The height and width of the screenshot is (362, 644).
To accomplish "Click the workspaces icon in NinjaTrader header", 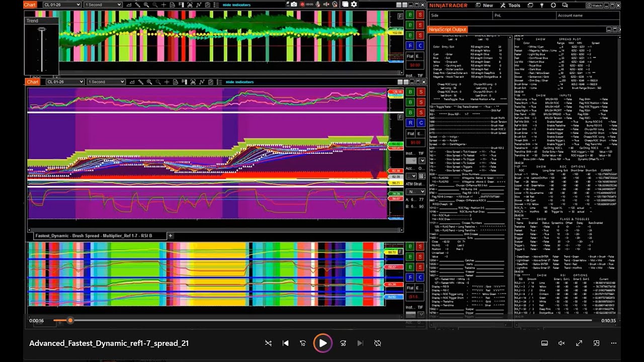I will [530, 6].
